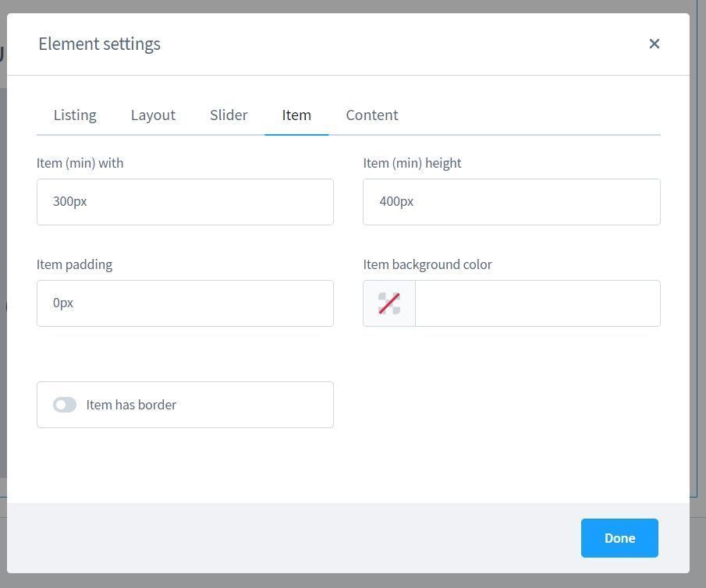706x588 pixels.
Task: Click the 'Item padding' label
Action: pyautogui.click(x=74, y=264)
